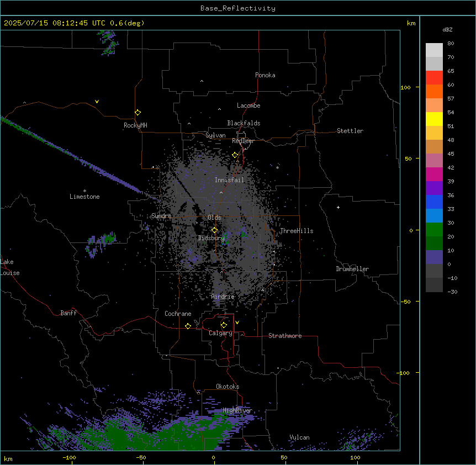Click the yellow V marker northwest of RockyMH
This screenshot has height=465, width=476.
click(x=97, y=102)
